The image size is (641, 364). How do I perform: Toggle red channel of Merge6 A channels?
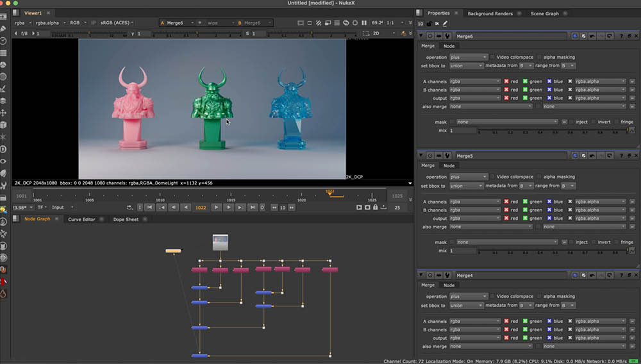506,81
